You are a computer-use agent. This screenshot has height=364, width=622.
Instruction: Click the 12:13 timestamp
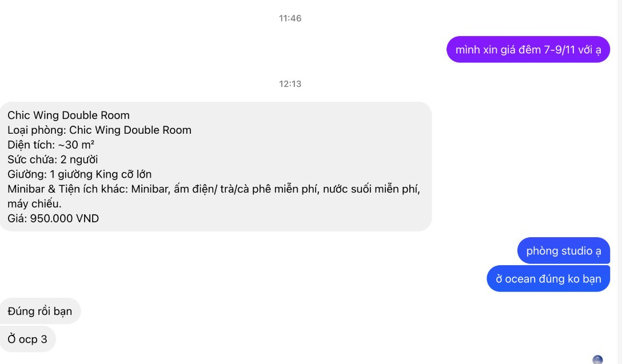[x=290, y=84]
